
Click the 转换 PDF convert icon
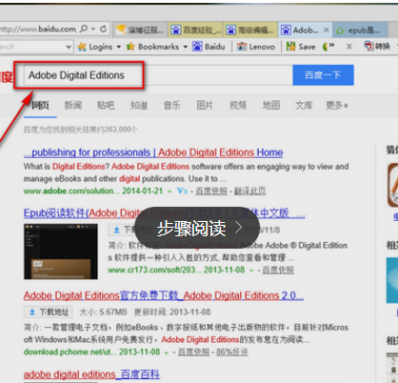369,46
